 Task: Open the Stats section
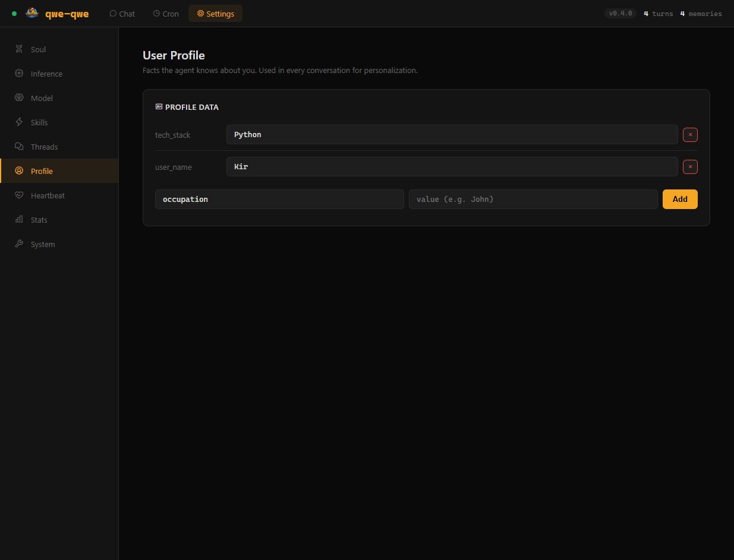tap(59, 220)
